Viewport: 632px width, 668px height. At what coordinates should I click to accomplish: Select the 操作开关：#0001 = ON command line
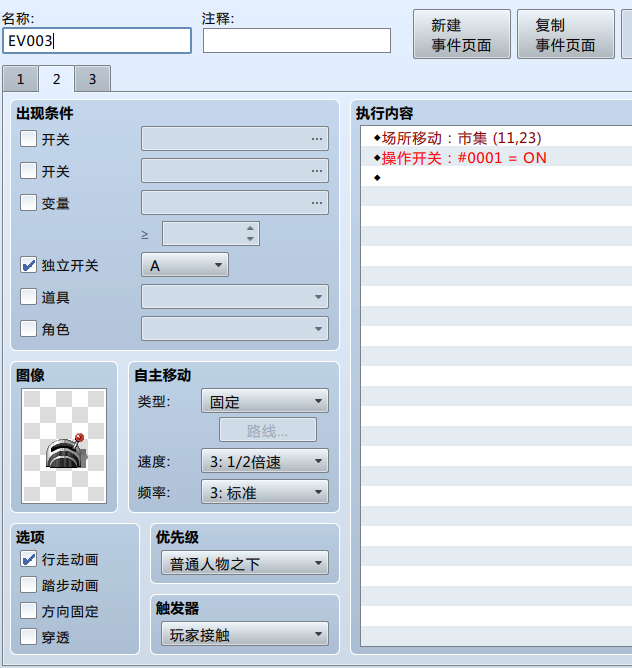[x=496, y=158]
